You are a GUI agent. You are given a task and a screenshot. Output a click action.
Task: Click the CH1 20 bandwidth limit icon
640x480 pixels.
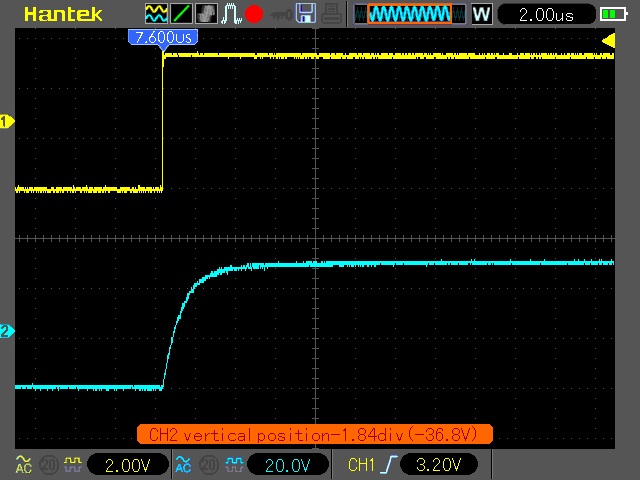point(48,464)
